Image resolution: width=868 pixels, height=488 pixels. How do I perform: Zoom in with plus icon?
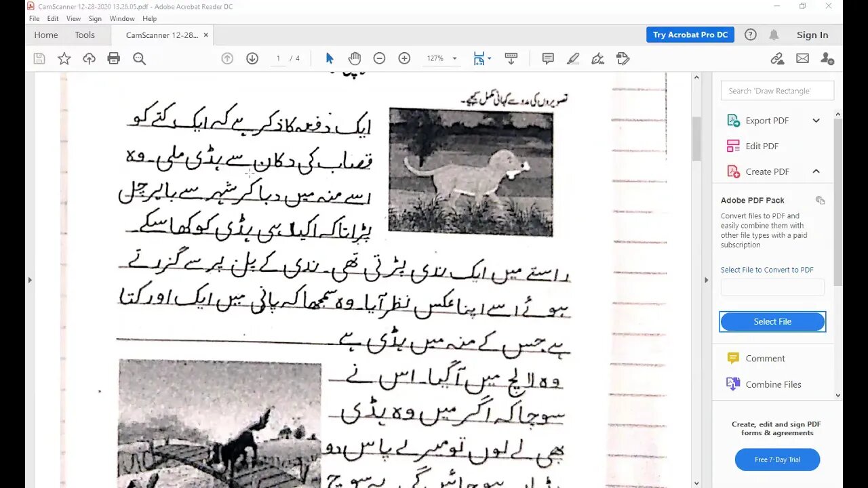tap(404, 59)
